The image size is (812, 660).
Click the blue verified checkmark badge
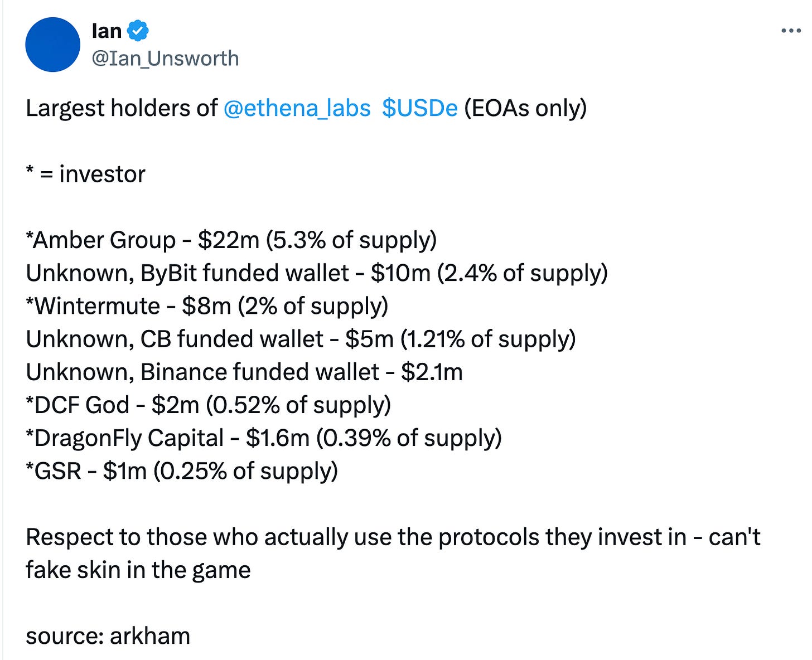coord(138,31)
